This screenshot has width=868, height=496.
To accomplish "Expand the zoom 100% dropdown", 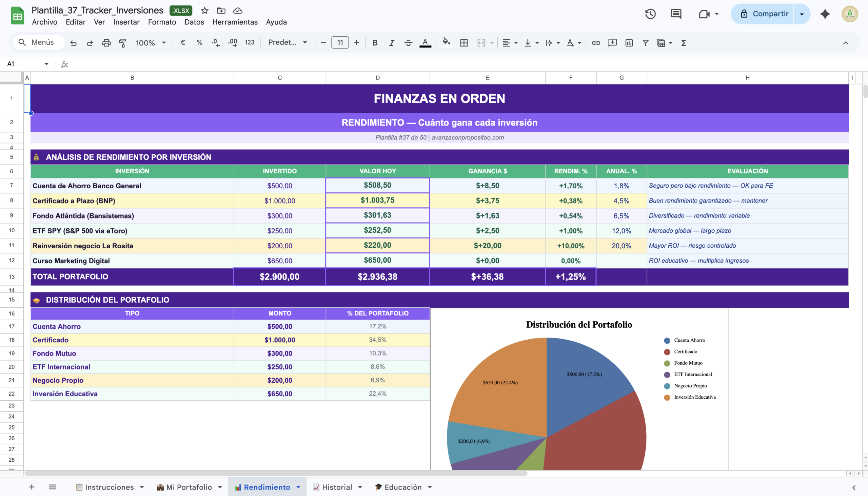I will click(x=151, y=43).
